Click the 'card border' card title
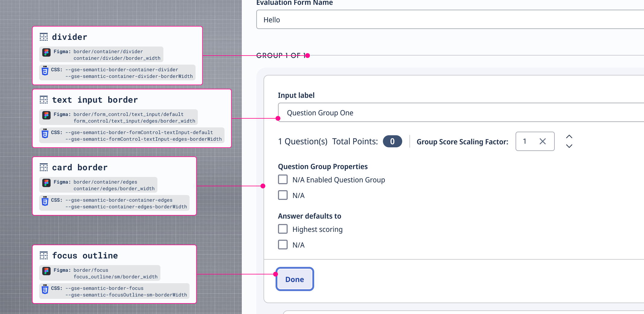The width and height of the screenshot is (644, 314). [80, 168]
